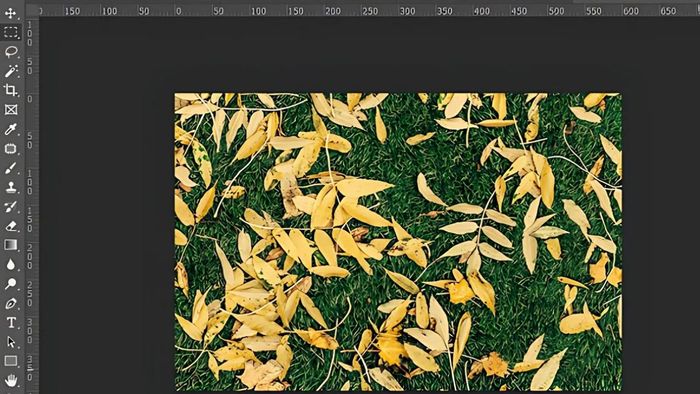Select the Path Selection tool
The height and width of the screenshot is (394, 700).
point(11,342)
